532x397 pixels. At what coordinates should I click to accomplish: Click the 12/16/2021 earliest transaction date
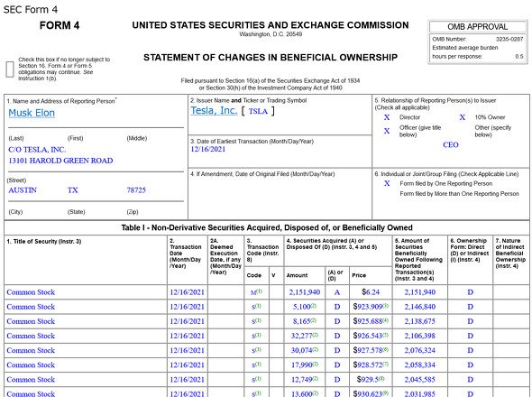click(x=208, y=149)
